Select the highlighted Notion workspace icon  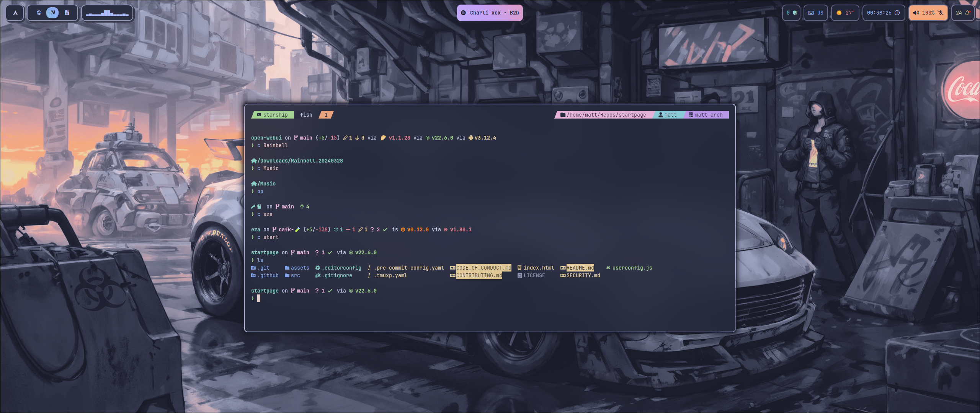tap(53, 12)
